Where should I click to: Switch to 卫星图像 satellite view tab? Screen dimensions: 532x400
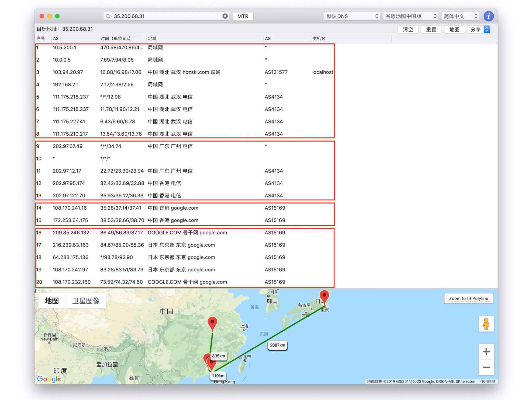(86, 300)
